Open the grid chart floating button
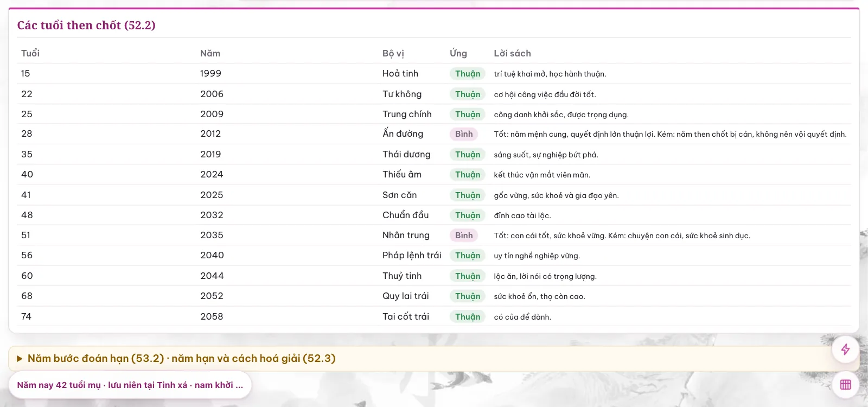Viewport: 868px width, 407px height. (845, 385)
